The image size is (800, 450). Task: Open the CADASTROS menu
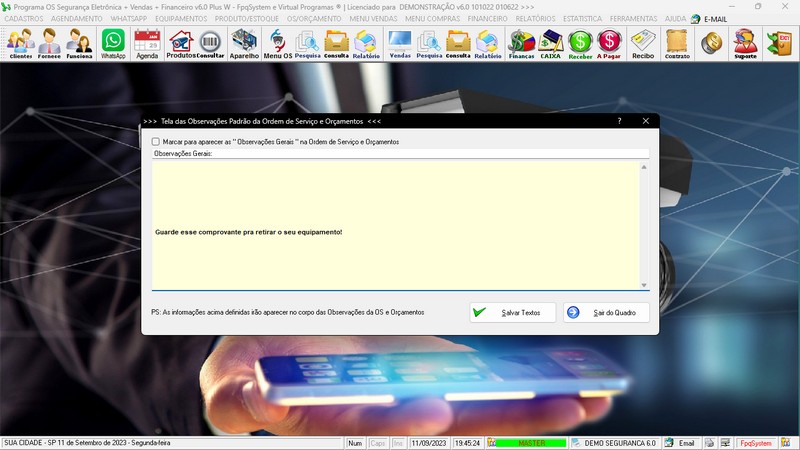click(24, 19)
